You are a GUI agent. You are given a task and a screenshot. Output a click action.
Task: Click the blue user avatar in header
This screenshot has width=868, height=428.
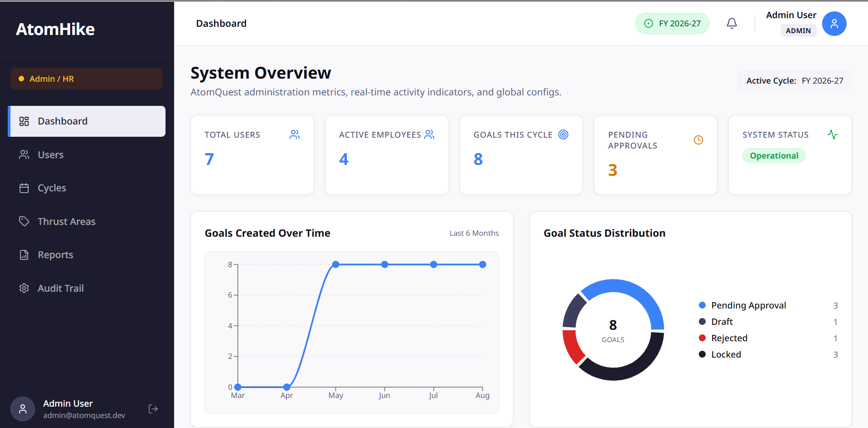click(x=834, y=24)
